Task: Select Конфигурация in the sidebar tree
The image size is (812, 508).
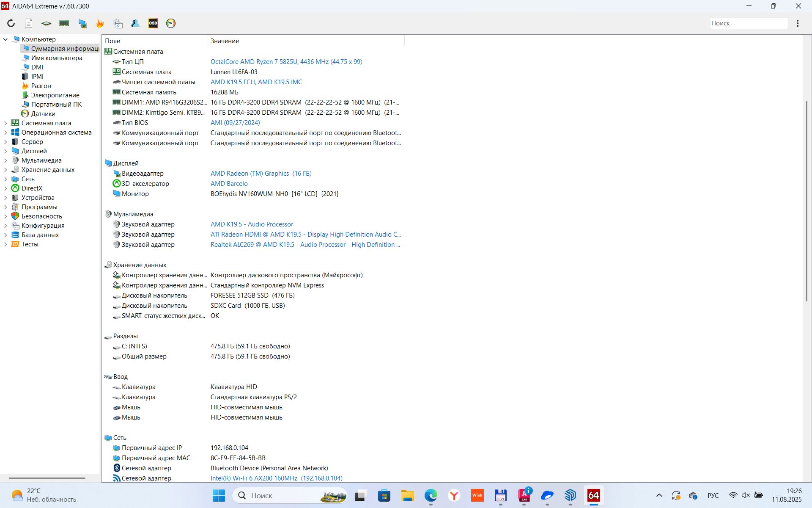Action: [x=43, y=226]
